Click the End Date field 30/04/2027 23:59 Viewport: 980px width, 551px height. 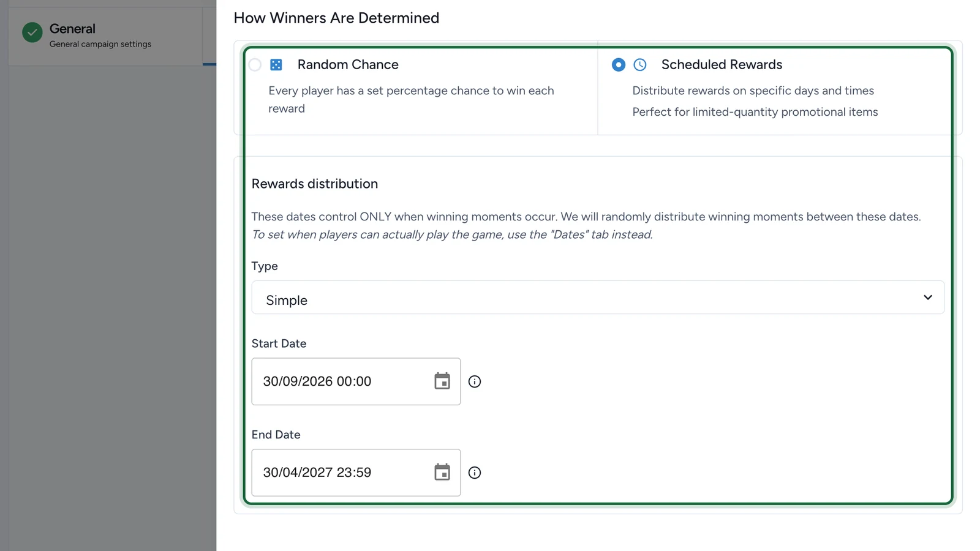356,473
